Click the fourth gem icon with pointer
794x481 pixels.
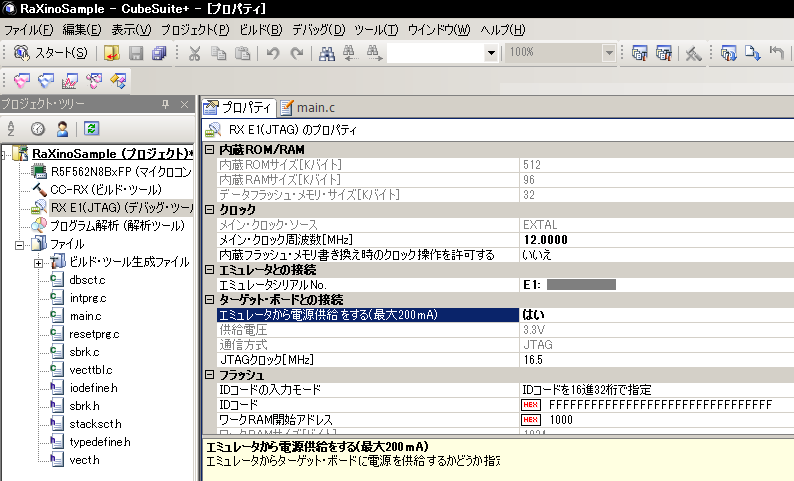pyautogui.click(x=94, y=80)
